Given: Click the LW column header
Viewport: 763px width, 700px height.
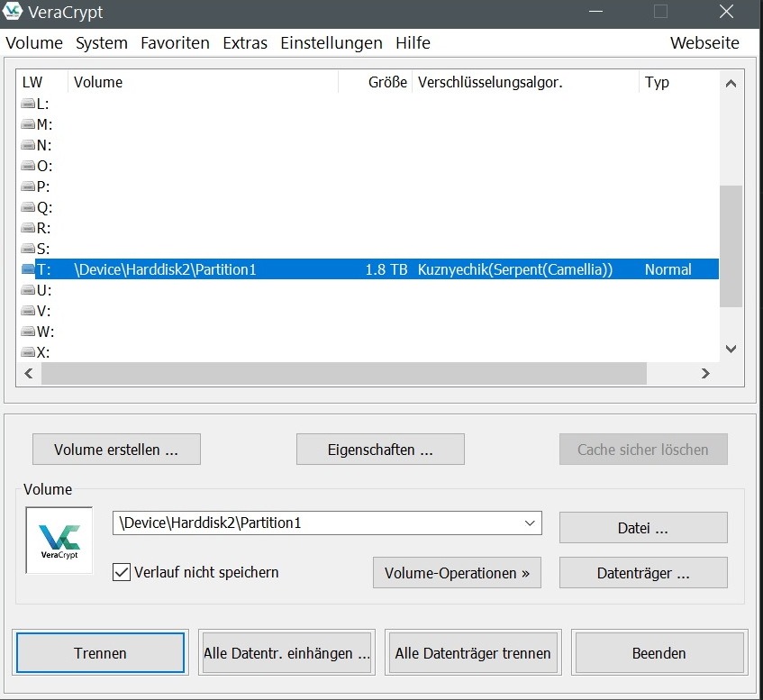Looking at the screenshot, I should click(x=42, y=82).
